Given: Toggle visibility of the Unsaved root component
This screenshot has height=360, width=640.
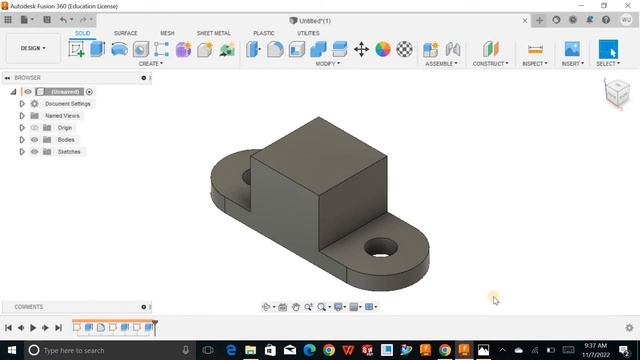Looking at the screenshot, I should pyautogui.click(x=28, y=92).
